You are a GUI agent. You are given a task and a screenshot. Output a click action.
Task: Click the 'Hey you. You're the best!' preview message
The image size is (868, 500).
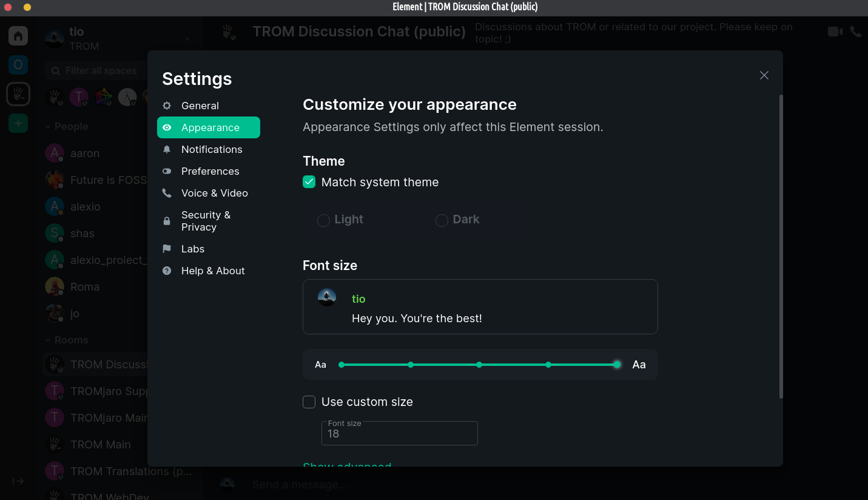click(417, 319)
